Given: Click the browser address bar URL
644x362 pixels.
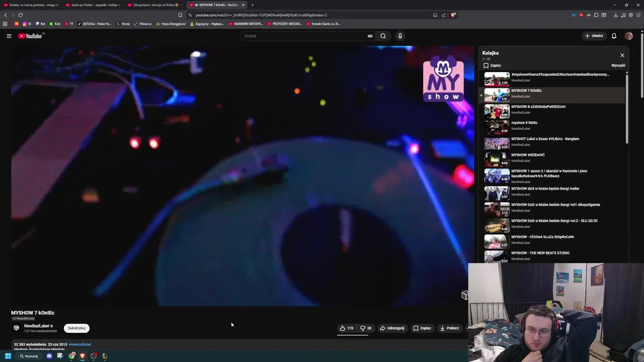Looking at the screenshot, I should tap(261, 15).
